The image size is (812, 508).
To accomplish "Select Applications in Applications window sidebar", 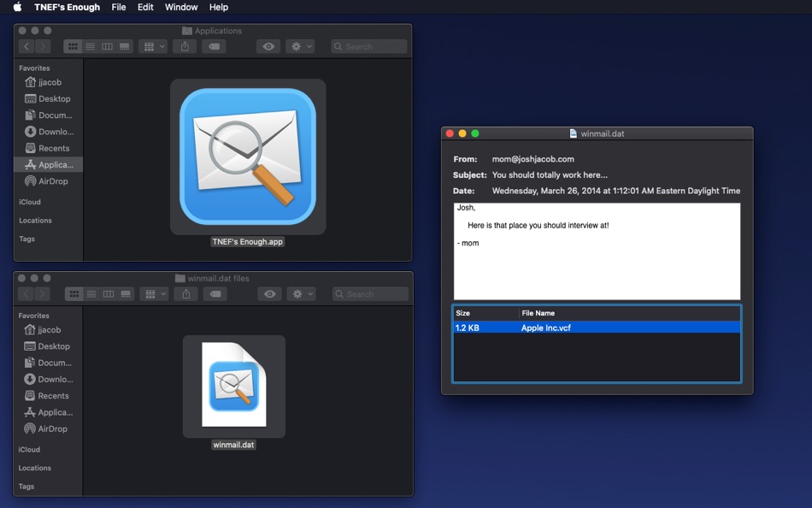I will pos(48,165).
